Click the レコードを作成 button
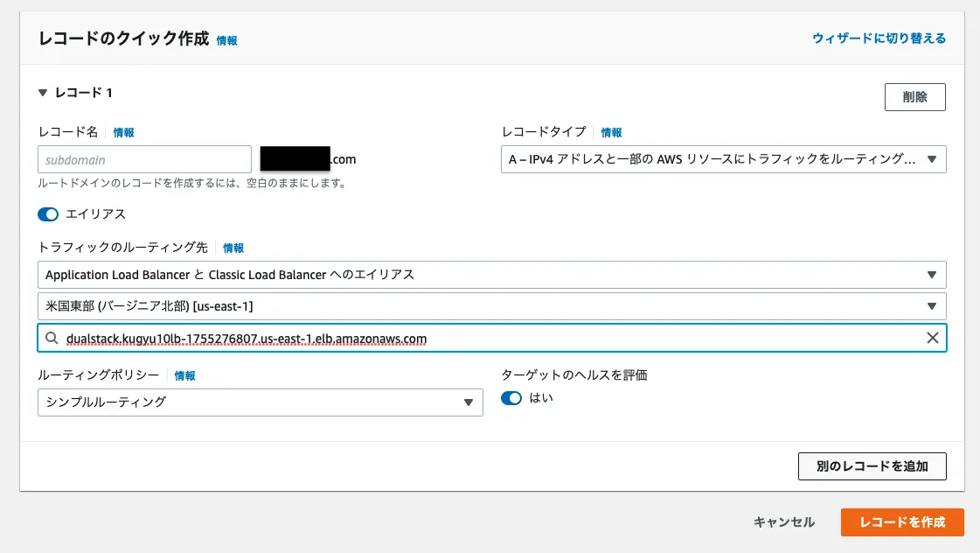 (x=902, y=522)
